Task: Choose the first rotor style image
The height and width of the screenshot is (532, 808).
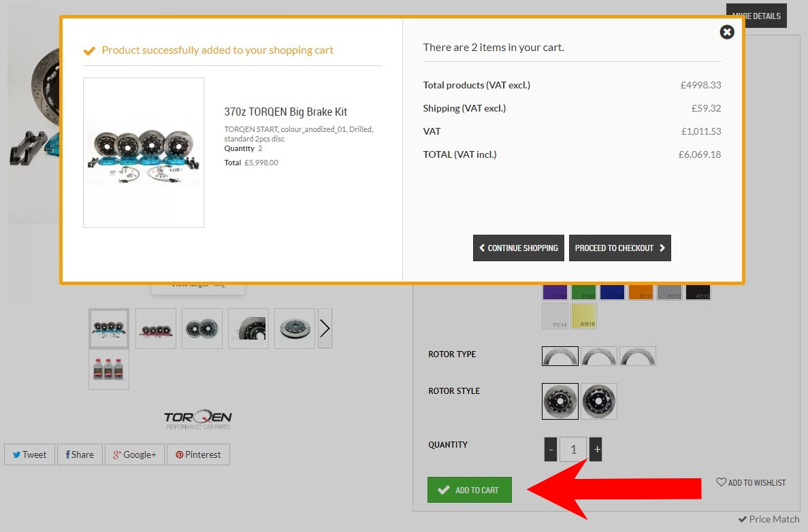Action: tap(560, 401)
